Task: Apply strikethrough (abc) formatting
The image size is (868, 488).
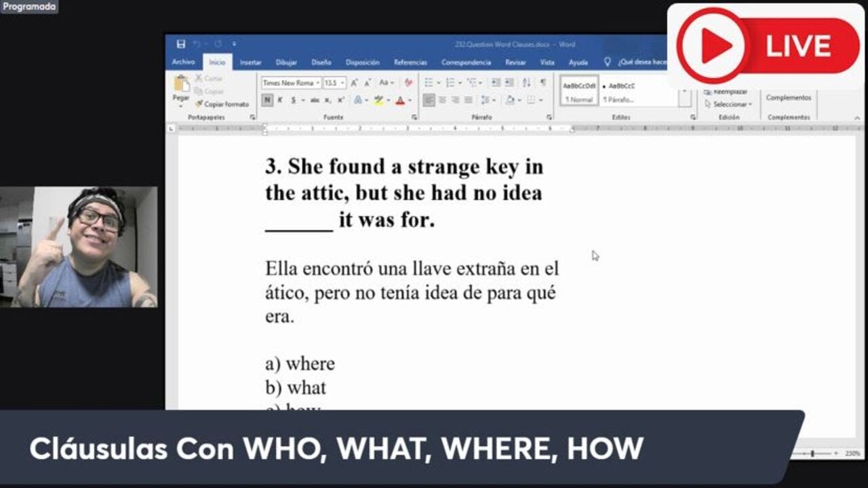Action: pos(315,100)
